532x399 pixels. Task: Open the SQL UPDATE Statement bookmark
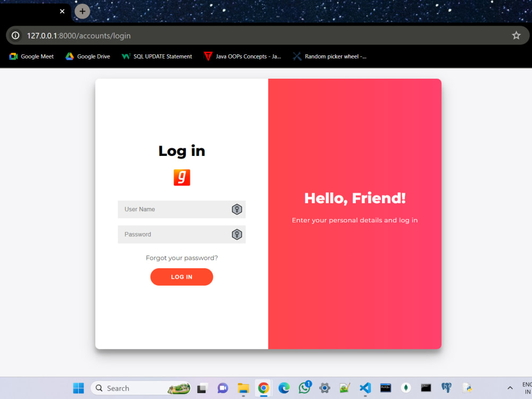point(157,56)
